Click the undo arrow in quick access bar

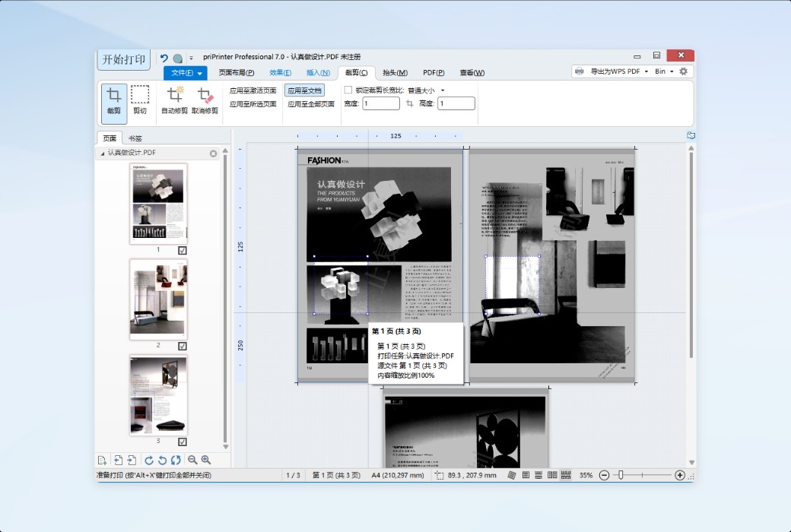point(164,58)
